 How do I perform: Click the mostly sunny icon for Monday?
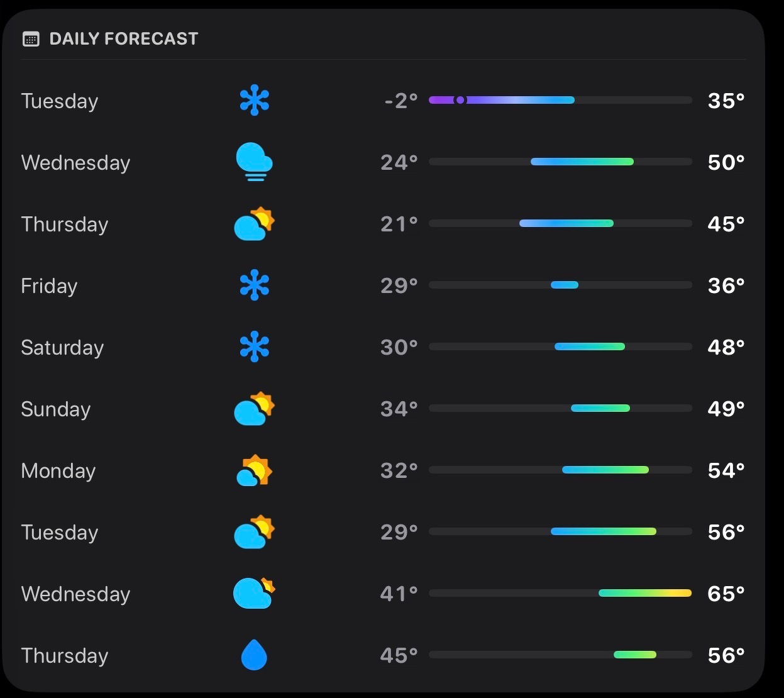click(x=254, y=470)
